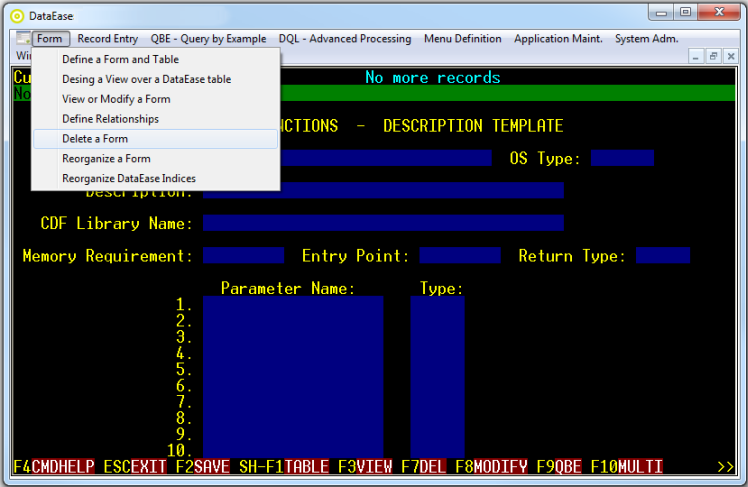The width and height of the screenshot is (748, 487).
Task: Click the CDF Library Name field
Action: (383, 223)
